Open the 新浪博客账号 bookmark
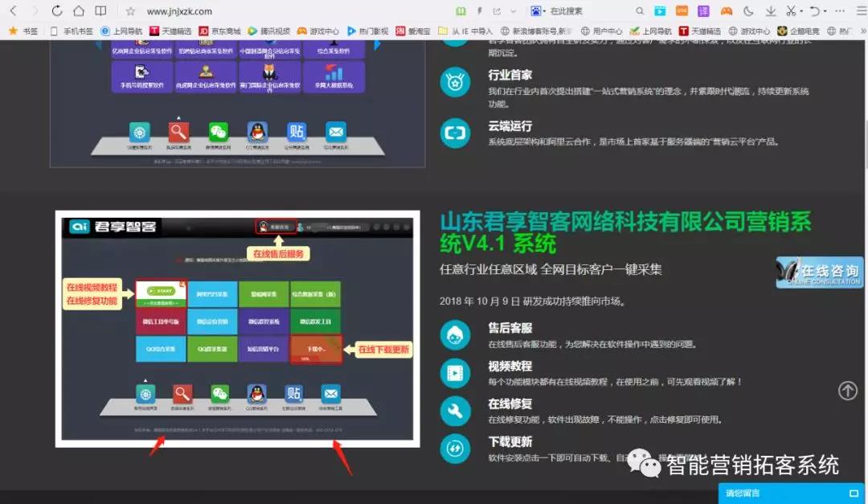868x504 pixels. (536, 31)
